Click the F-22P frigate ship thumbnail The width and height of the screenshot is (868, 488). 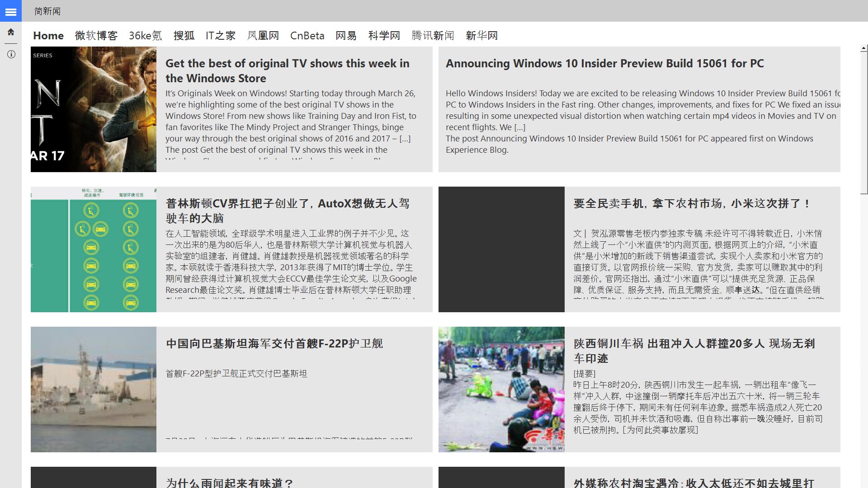point(94,389)
